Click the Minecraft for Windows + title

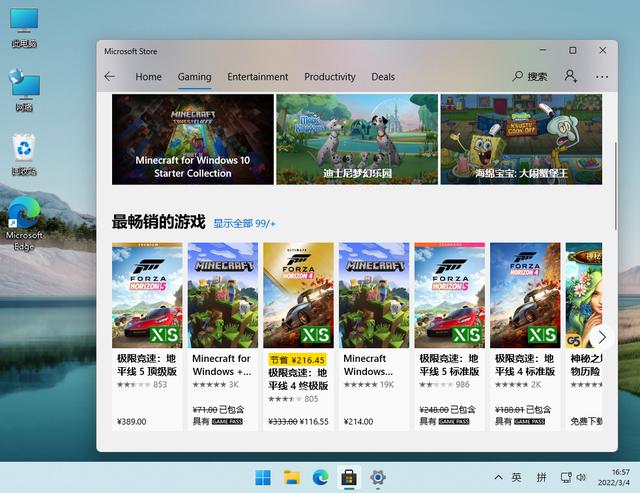pyautogui.click(x=222, y=365)
